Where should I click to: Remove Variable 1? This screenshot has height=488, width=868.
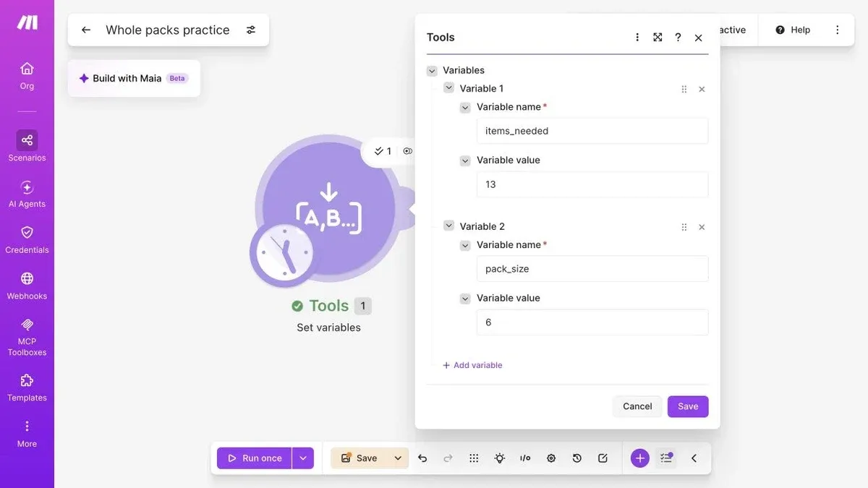702,89
